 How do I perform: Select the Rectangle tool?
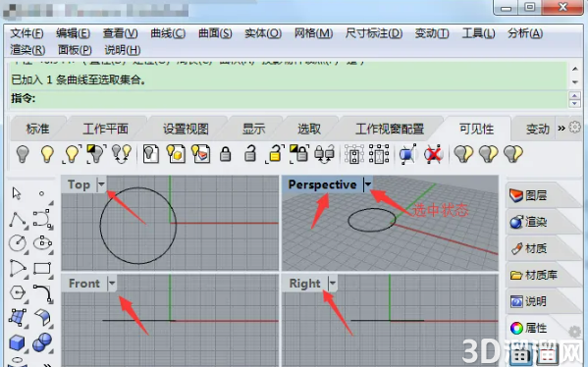coord(42,269)
